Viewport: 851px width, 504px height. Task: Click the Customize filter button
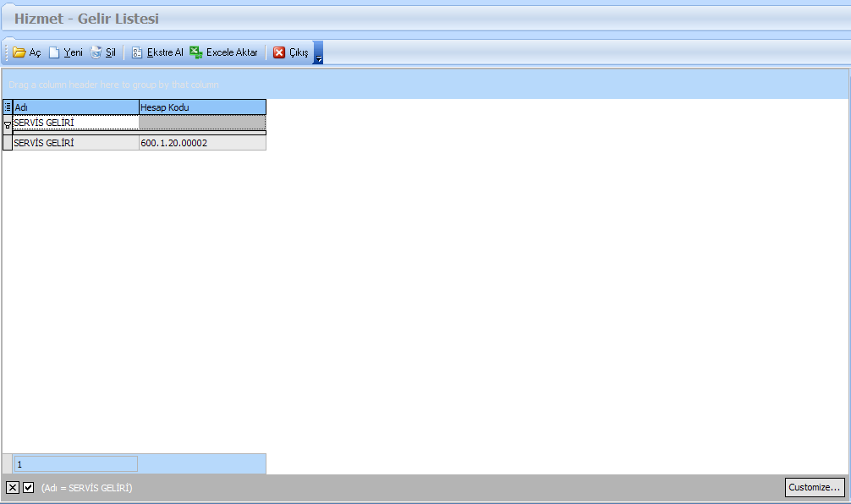coord(814,487)
